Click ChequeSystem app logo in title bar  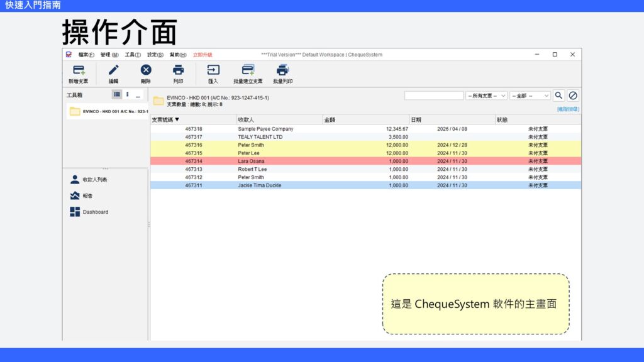point(69,55)
